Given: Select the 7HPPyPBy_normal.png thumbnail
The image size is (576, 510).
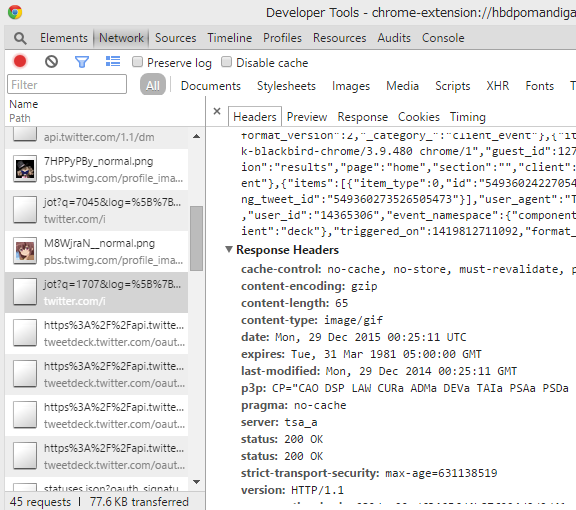Looking at the screenshot, I should (25, 169).
